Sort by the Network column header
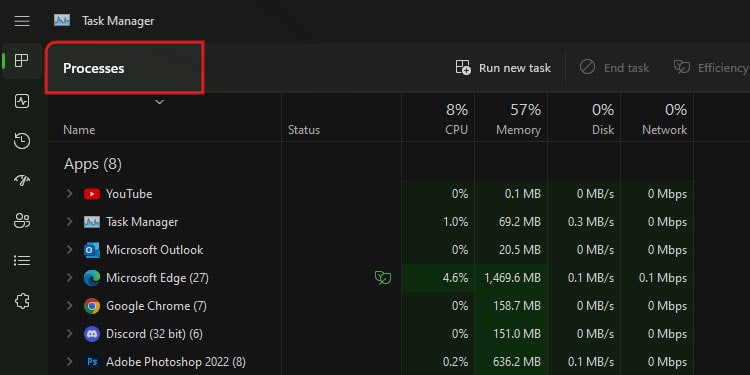 [664, 130]
